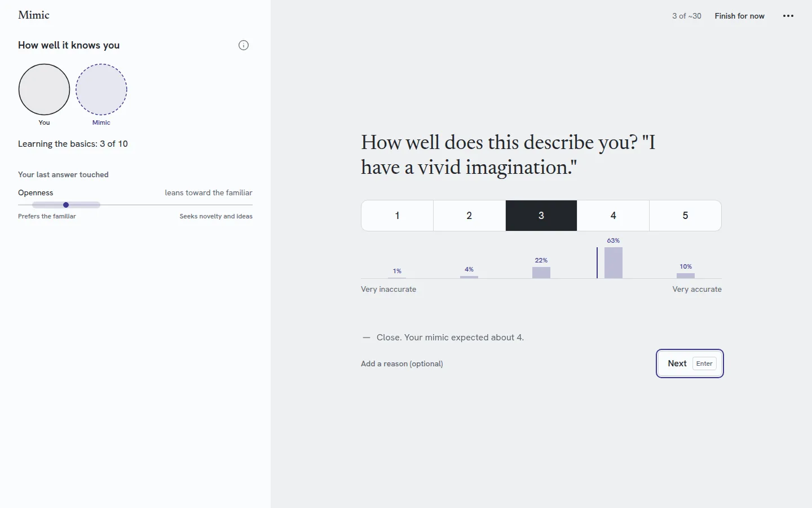The image size is (812, 508).
Task: Click Close. Your mimic expected about 4.
Action: pos(450,338)
